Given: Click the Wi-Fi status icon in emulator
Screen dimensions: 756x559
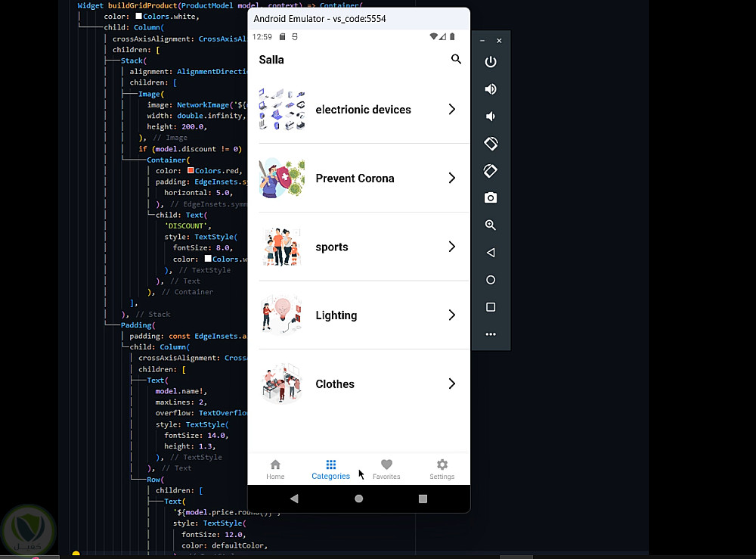Looking at the screenshot, I should (x=433, y=36).
